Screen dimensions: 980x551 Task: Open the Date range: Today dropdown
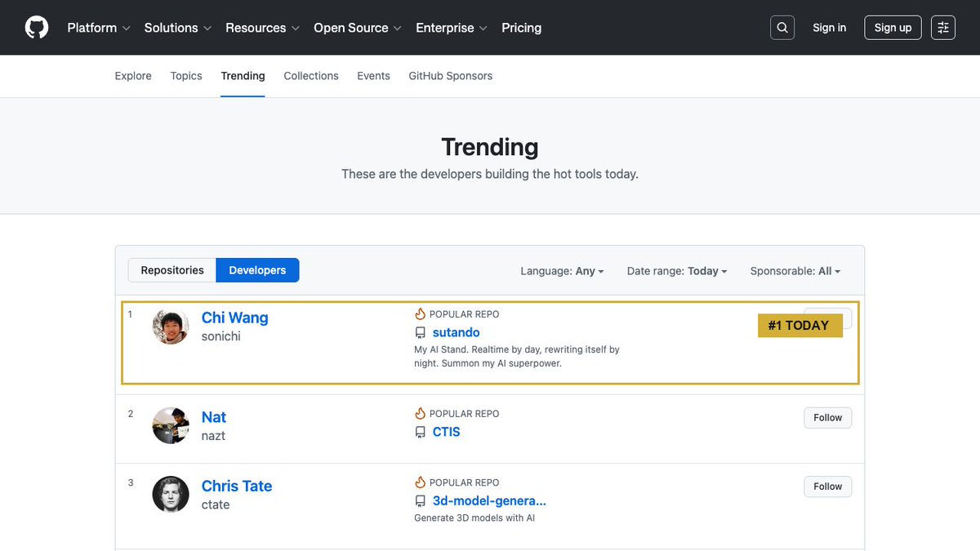pos(677,271)
